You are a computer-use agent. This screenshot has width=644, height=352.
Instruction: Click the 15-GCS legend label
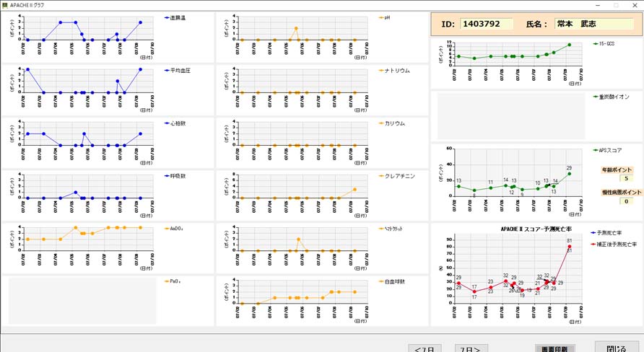click(606, 43)
